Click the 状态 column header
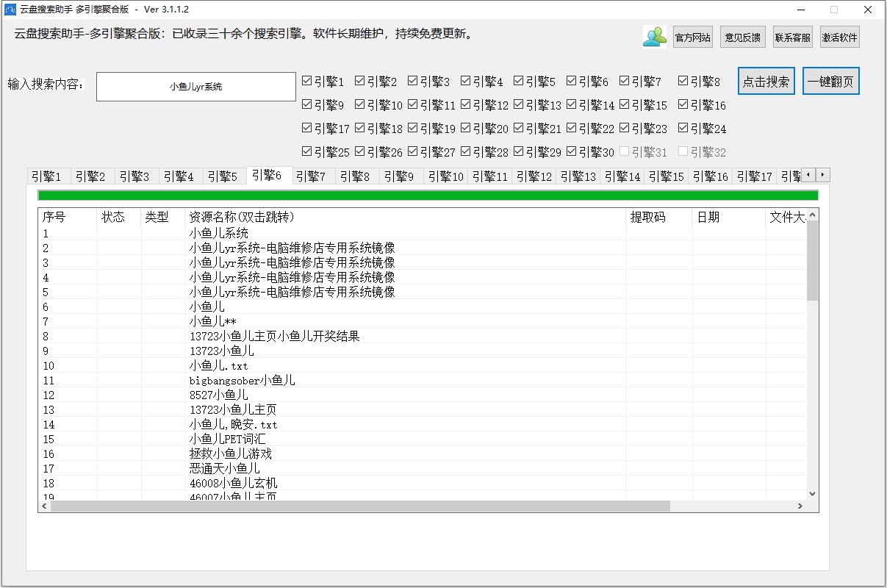The height and width of the screenshot is (588, 887). [x=119, y=218]
